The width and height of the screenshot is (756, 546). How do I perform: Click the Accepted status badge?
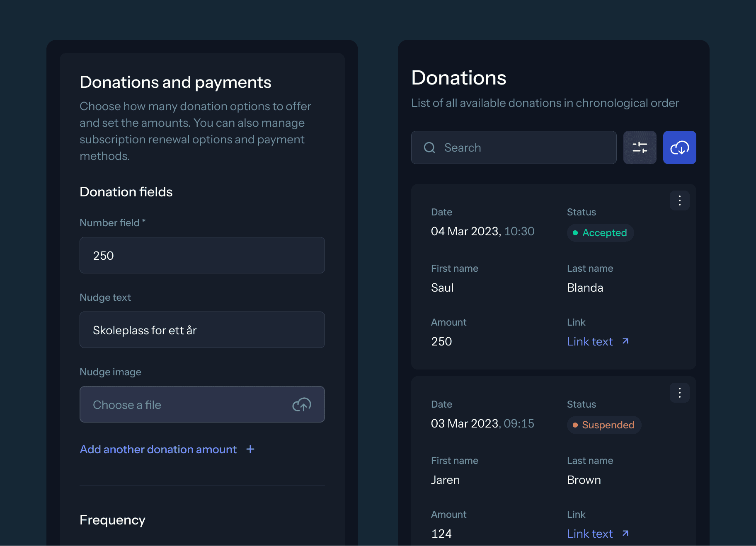[600, 233]
